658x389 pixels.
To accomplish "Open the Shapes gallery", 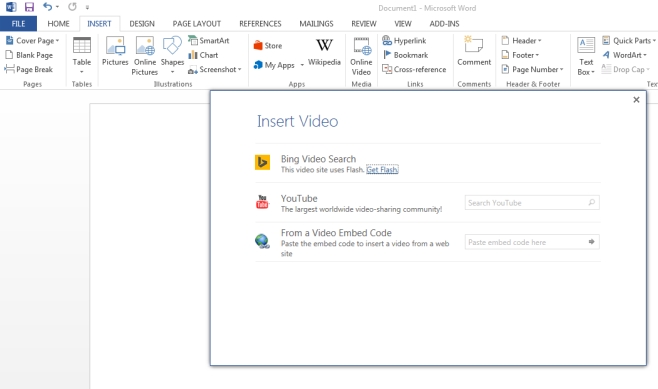I will pos(172,55).
